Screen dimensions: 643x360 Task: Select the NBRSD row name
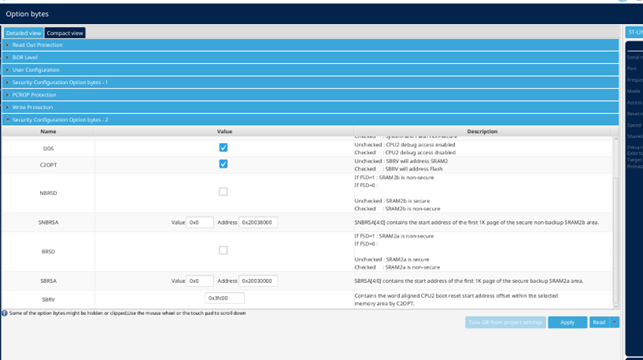48,193
